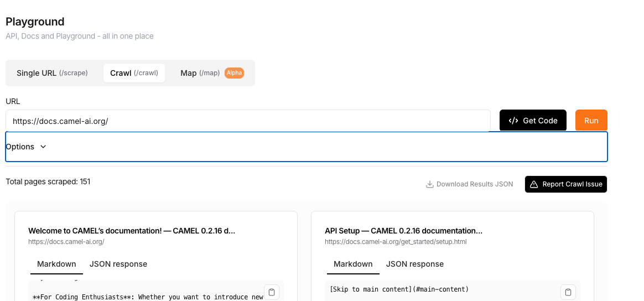Image resolution: width=644 pixels, height=301 pixels.
Task: Copy markdown in API Setup card
Action: (x=568, y=292)
